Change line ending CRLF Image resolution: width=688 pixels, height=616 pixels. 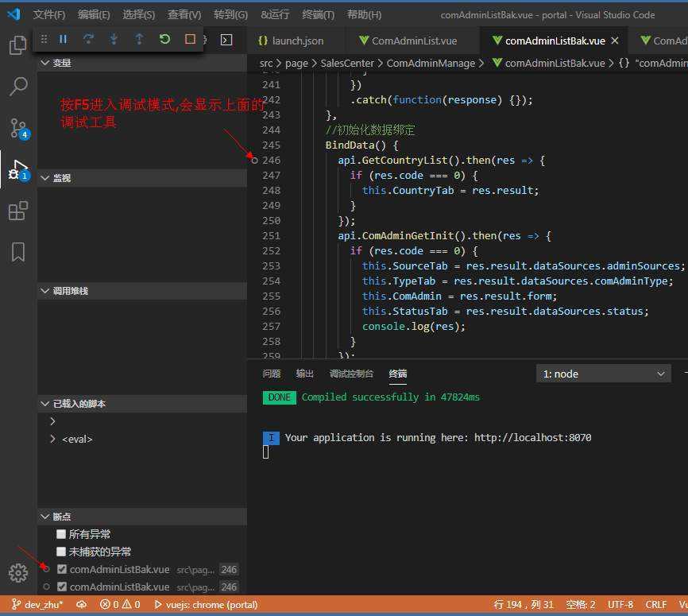coord(656,605)
